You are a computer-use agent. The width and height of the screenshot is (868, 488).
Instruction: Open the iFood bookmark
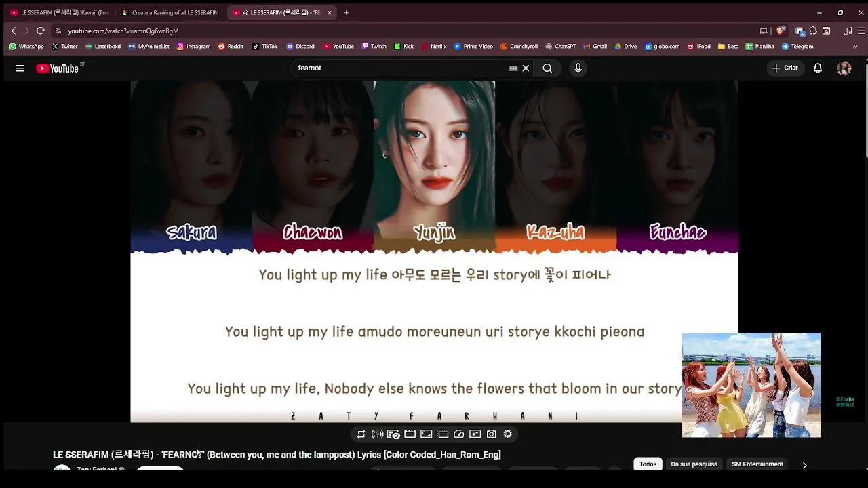(x=698, y=47)
